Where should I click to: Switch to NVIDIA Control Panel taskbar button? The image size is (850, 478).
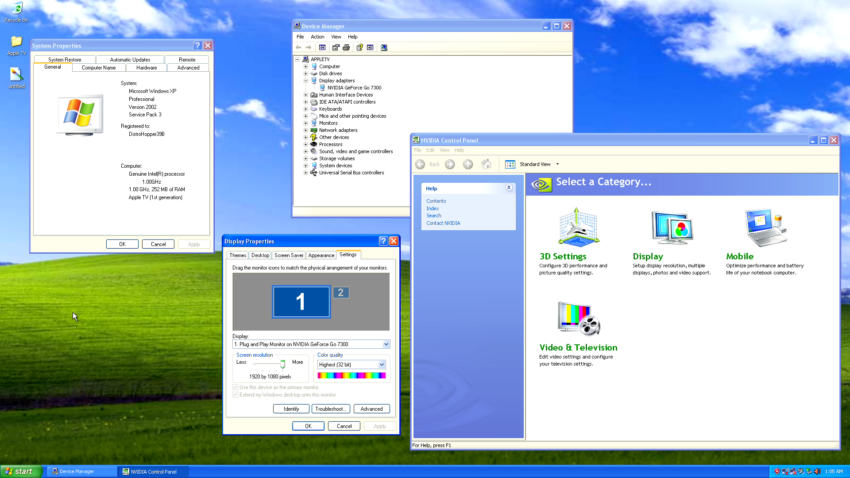pos(152,471)
